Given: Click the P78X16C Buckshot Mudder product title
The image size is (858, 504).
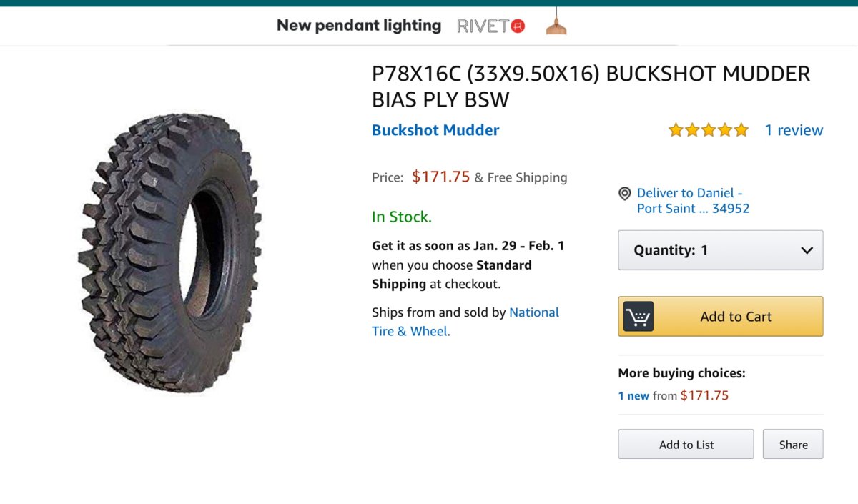Looking at the screenshot, I should [591, 86].
